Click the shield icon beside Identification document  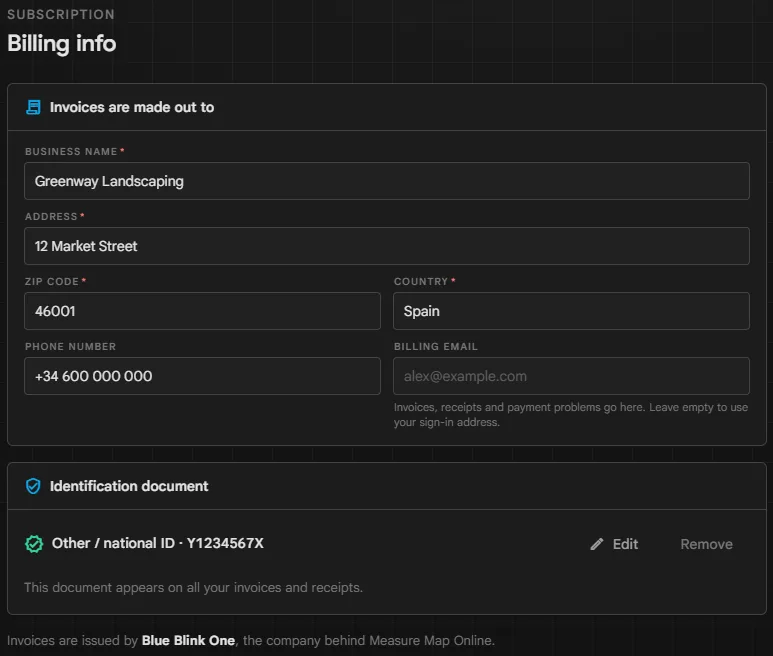tap(33, 486)
